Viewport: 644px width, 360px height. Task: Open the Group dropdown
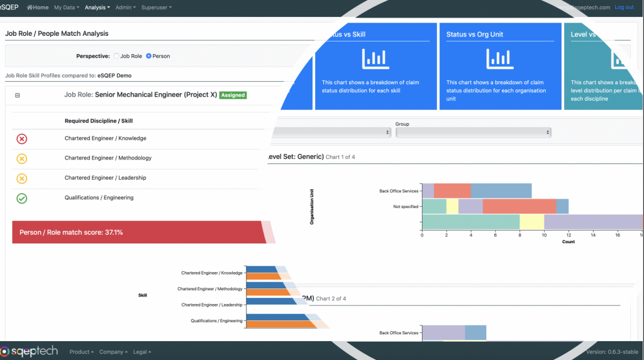tap(473, 132)
